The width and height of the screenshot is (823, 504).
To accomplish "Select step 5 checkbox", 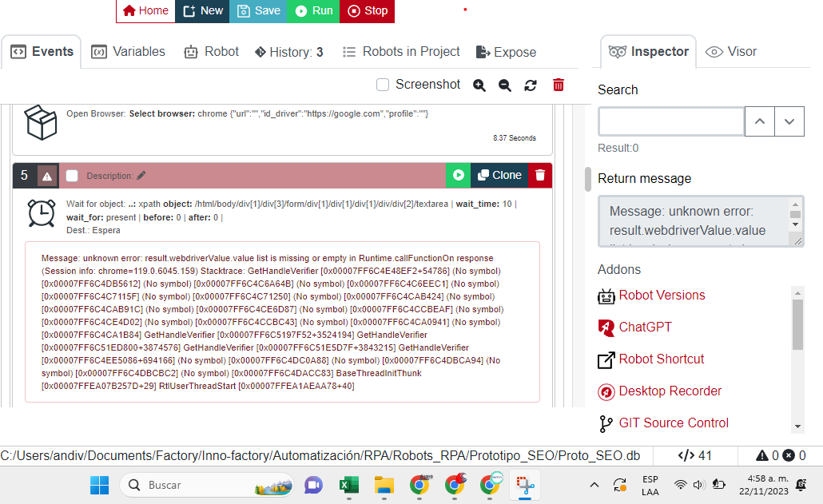I will pyautogui.click(x=72, y=176).
